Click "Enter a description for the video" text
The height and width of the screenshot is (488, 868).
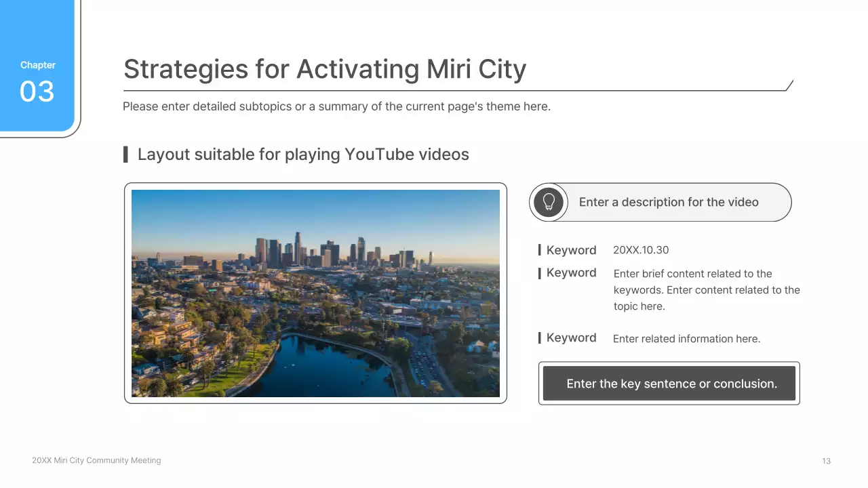click(668, 202)
